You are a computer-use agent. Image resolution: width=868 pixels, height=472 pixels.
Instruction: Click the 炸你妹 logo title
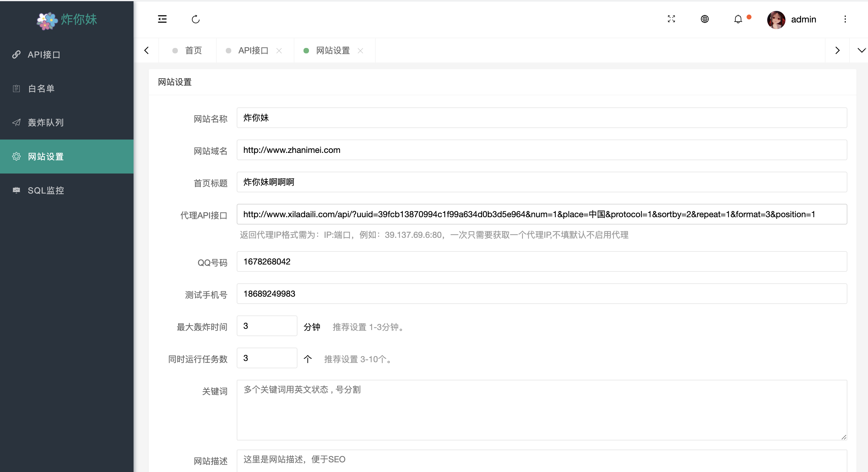(79, 19)
